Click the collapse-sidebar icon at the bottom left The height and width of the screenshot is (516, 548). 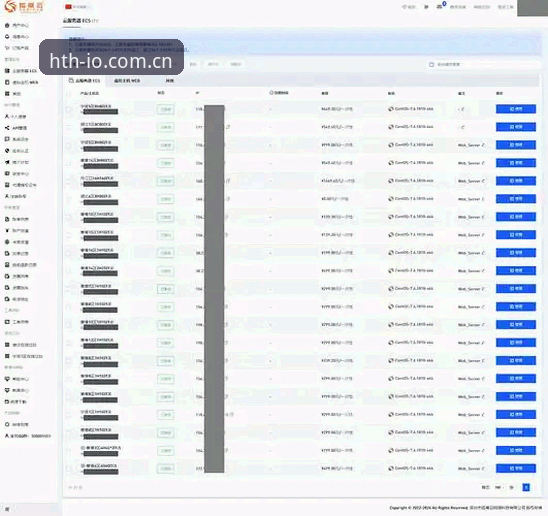point(7,509)
